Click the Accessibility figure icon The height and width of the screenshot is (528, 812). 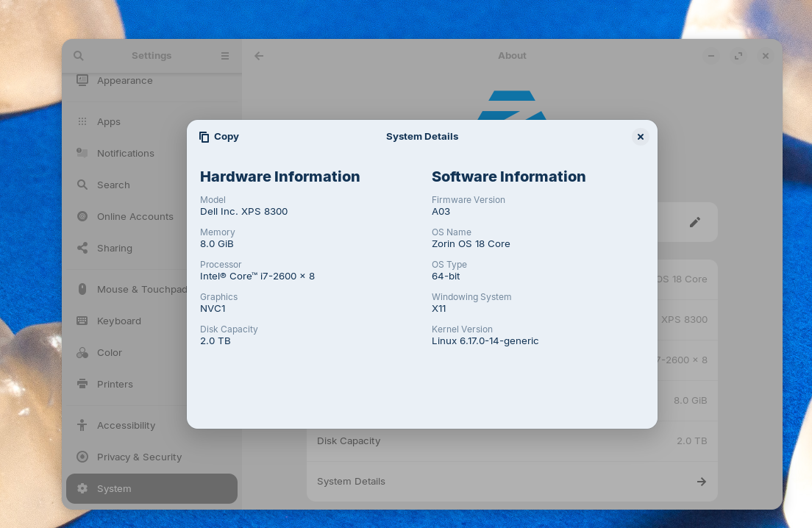coord(82,425)
